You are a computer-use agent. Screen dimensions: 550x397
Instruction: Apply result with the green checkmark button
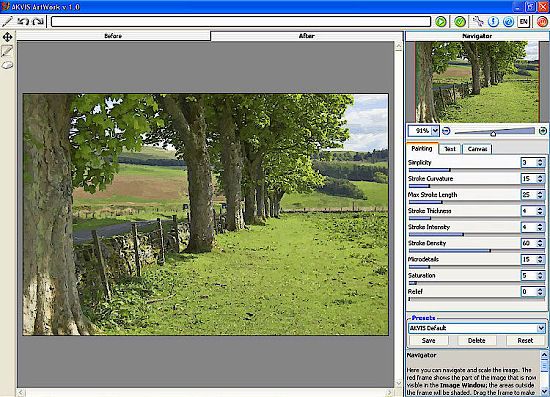point(460,22)
